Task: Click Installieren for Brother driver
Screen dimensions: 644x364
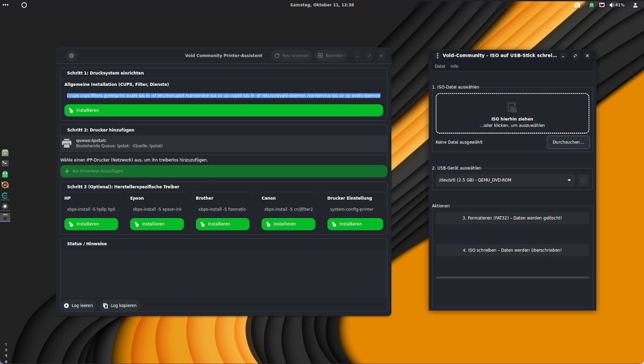Action: click(x=222, y=224)
